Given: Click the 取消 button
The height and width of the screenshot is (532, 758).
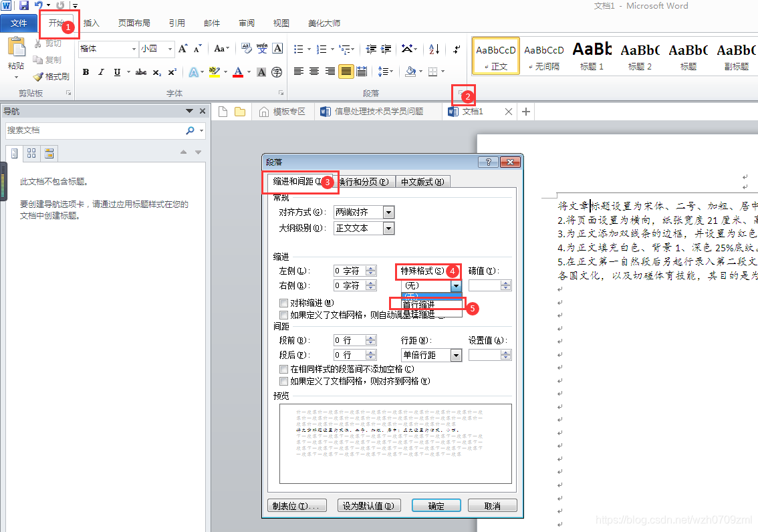Looking at the screenshot, I should 492,506.
